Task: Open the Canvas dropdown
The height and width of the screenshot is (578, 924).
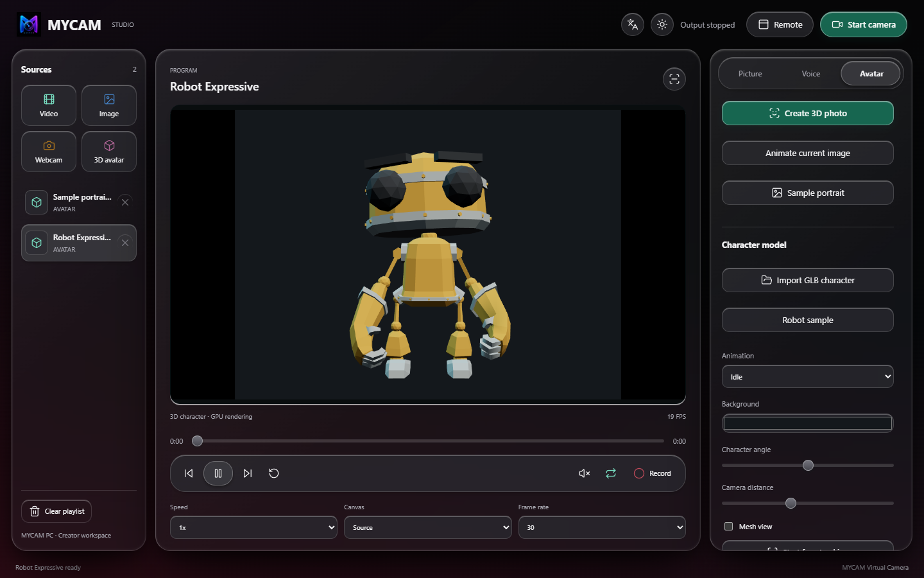Action: click(428, 527)
